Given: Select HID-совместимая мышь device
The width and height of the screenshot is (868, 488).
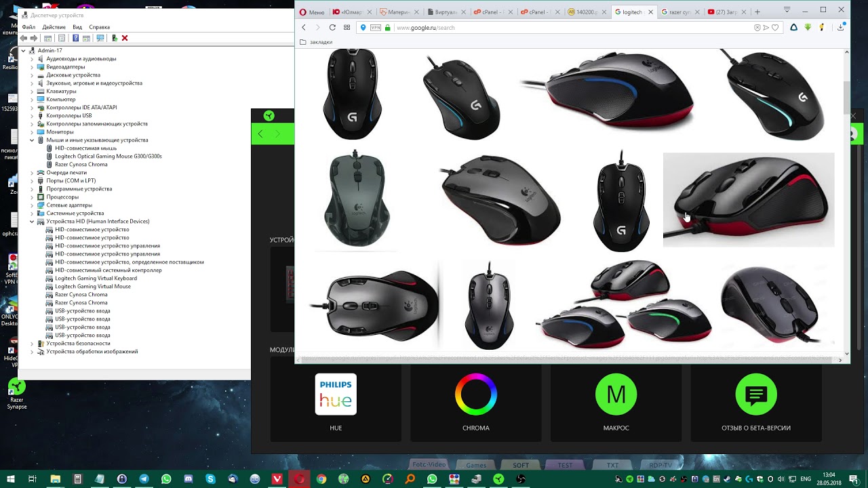Looking at the screenshot, I should coord(86,148).
